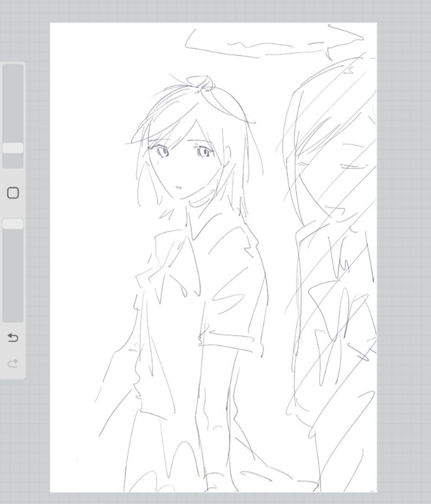The image size is (431, 504).
Task: Click the brush opacity slider handle
Action: coord(13,224)
